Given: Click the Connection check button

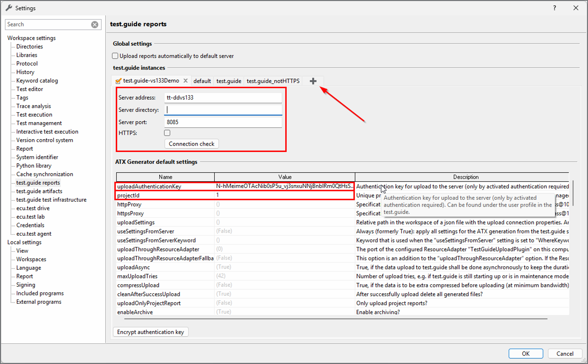Looking at the screenshot, I should coord(192,144).
